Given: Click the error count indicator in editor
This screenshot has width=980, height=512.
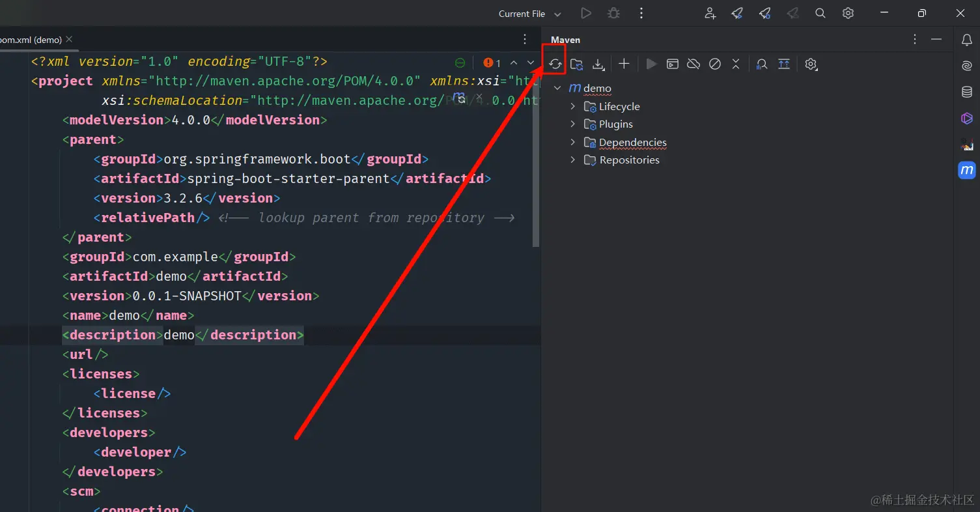Looking at the screenshot, I should (492, 63).
